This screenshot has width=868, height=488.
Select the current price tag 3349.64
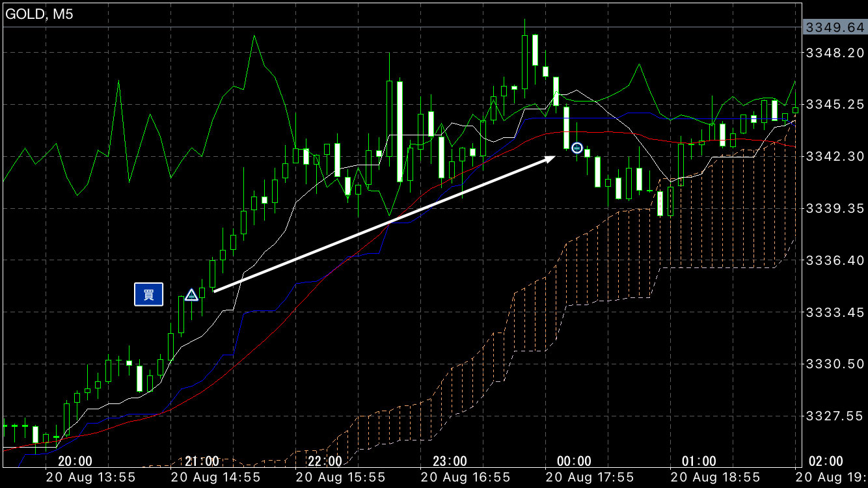835,27
